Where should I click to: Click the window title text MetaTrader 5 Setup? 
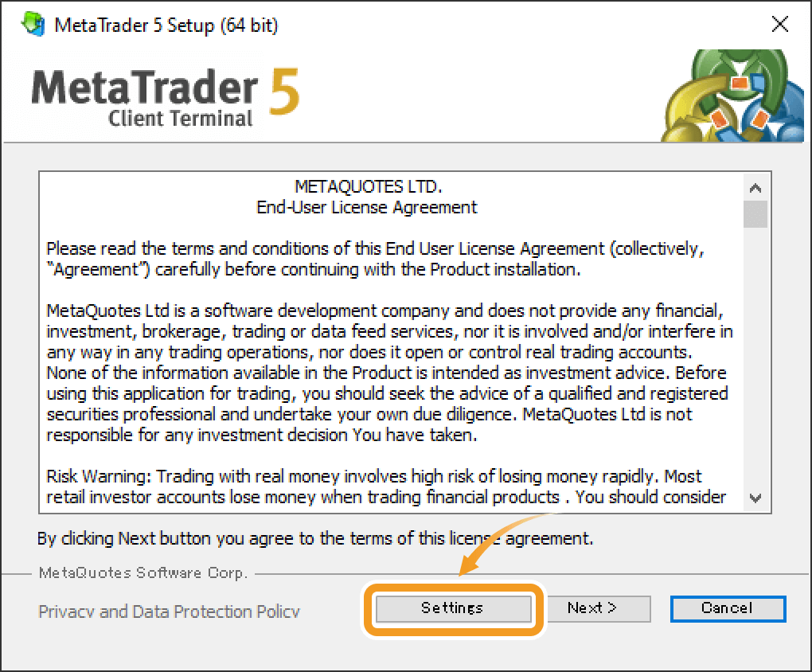point(166,25)
